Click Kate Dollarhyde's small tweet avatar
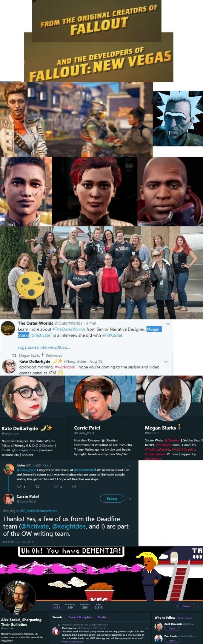 click(x=9, y=366)
